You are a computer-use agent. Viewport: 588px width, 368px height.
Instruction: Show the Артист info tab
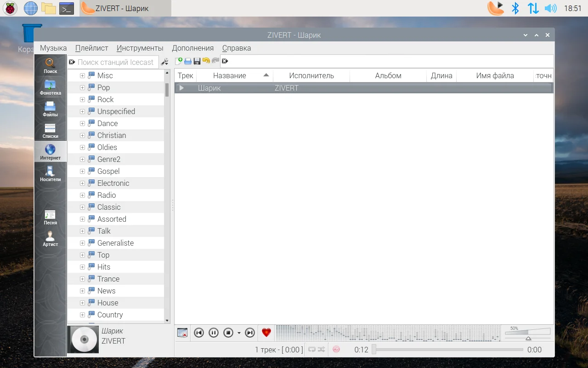click(51, 239)
